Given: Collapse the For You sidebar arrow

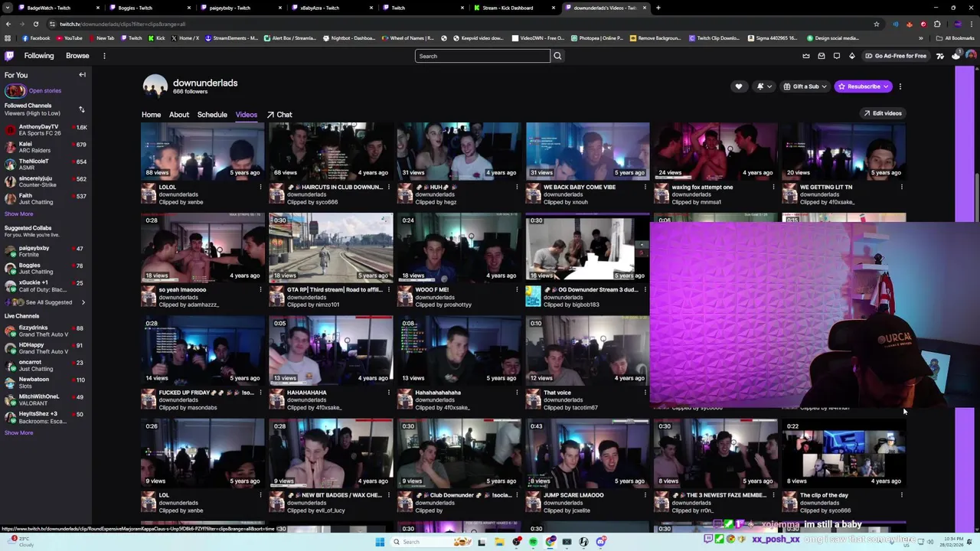Looking at the screenshot, I should tap(82, 75).
